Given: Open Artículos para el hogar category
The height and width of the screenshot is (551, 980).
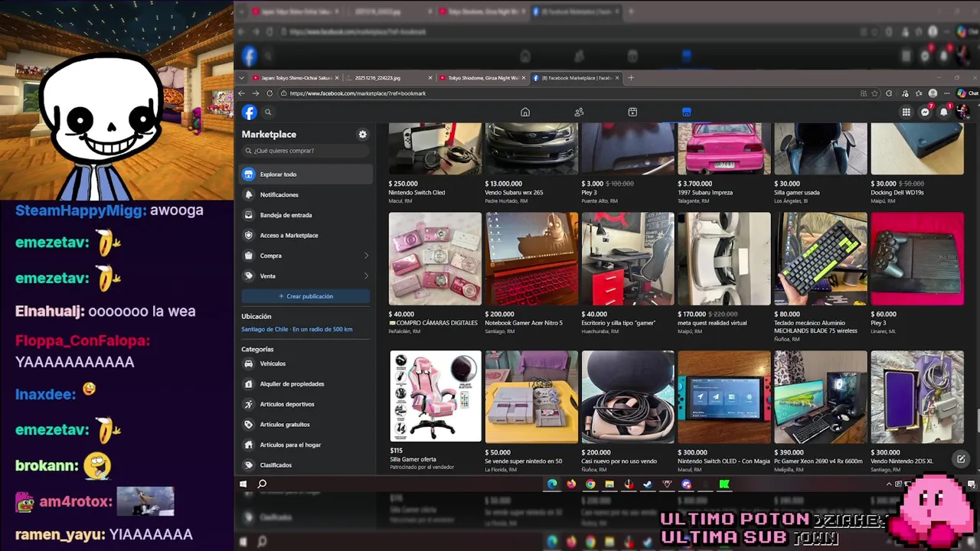Looking at the screenshot, I should [x=306, y=445].
